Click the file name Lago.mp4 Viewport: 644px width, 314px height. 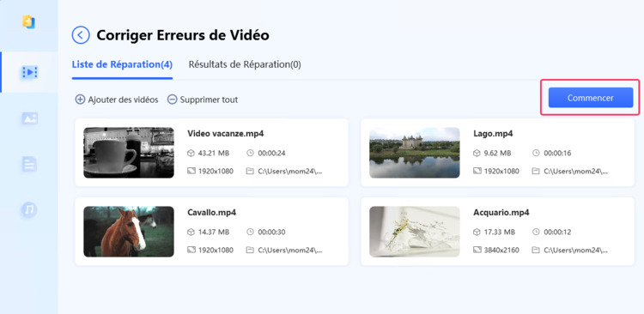click(x=493, y=133)
